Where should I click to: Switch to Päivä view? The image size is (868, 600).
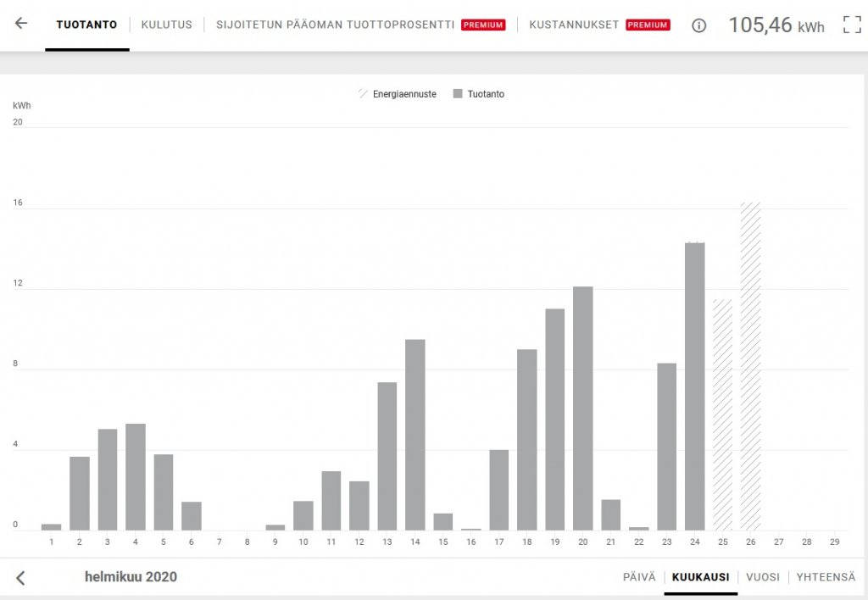click(639, 577)
